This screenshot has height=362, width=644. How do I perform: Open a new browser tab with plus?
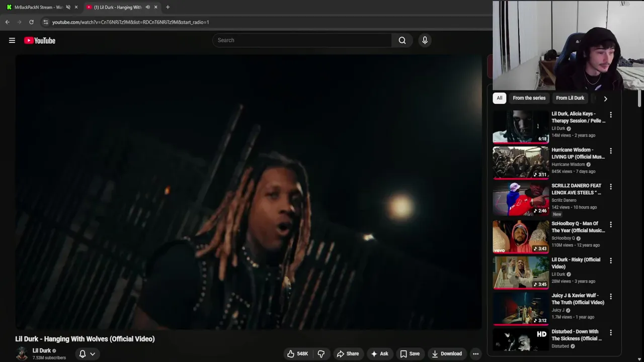click(x=168, y=7)
